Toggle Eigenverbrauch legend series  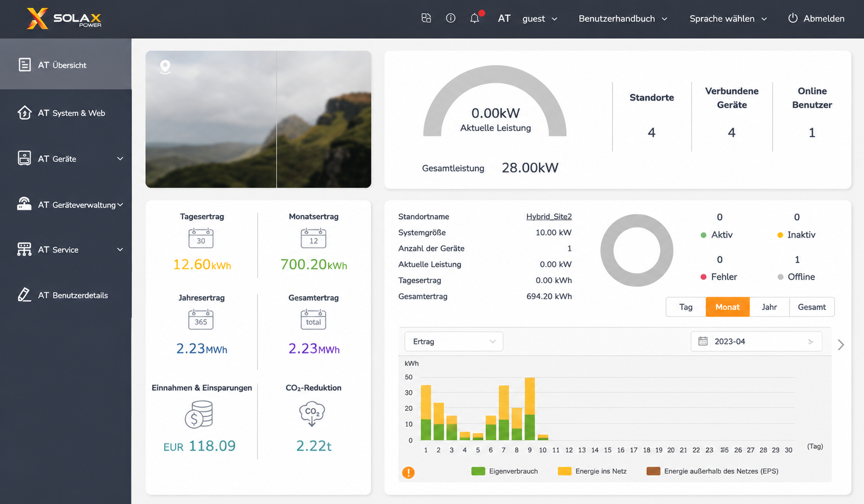[505, 471]
